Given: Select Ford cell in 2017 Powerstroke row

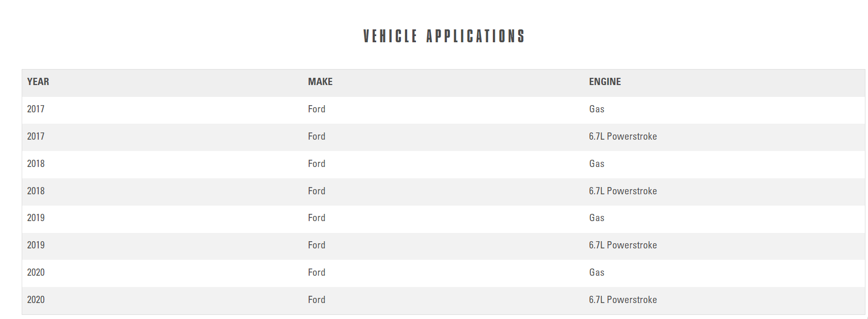Looking at the screenshot, I should (x=316, y=137).
